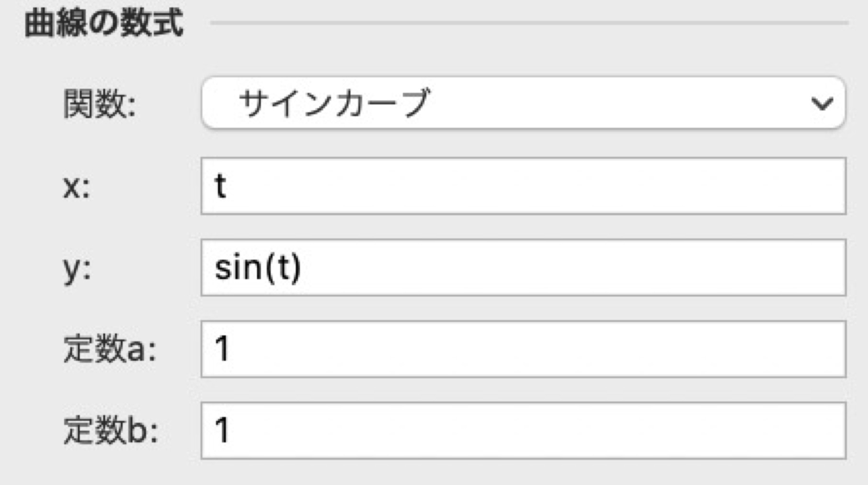
Task: Click the 関数: label
Action: pyautogui.click(x=100, y=104)
